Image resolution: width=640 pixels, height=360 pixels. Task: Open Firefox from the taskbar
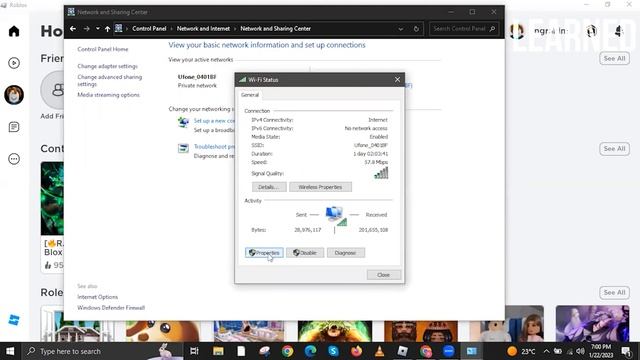pos(356,351)
